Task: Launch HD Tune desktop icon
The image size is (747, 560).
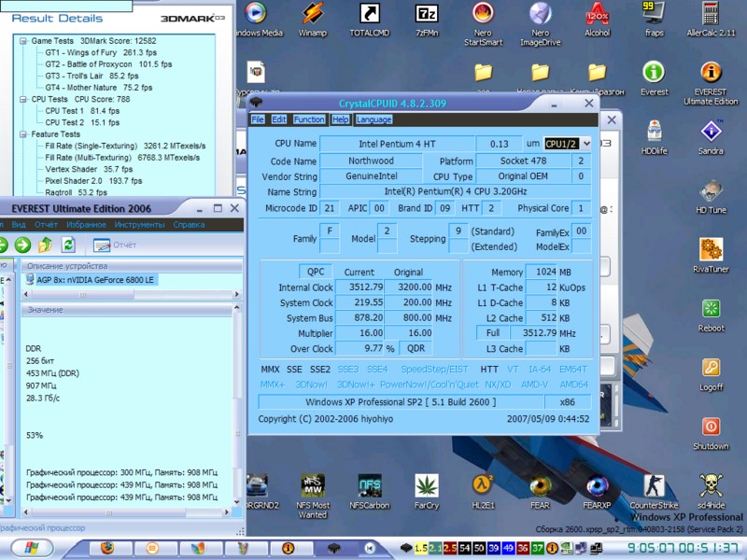Action: pyautogui.click(x=711, y=197)
